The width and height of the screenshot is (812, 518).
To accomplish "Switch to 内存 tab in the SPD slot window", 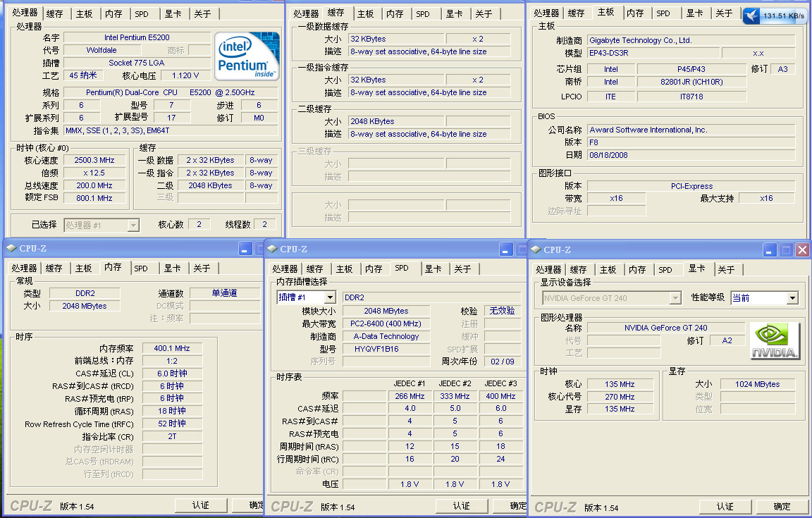I will click(x=374, y=269).
